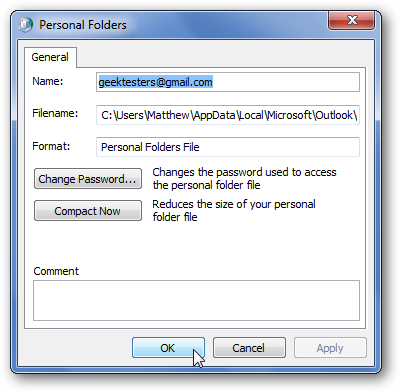Click the greyed-out Apply button

330,348
